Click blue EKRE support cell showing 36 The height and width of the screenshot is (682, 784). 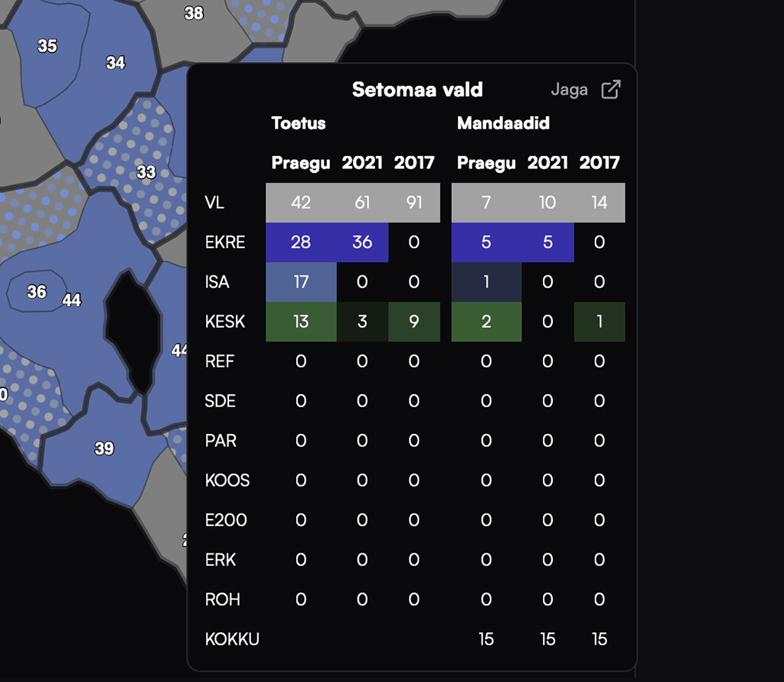(x=362, y=243)
